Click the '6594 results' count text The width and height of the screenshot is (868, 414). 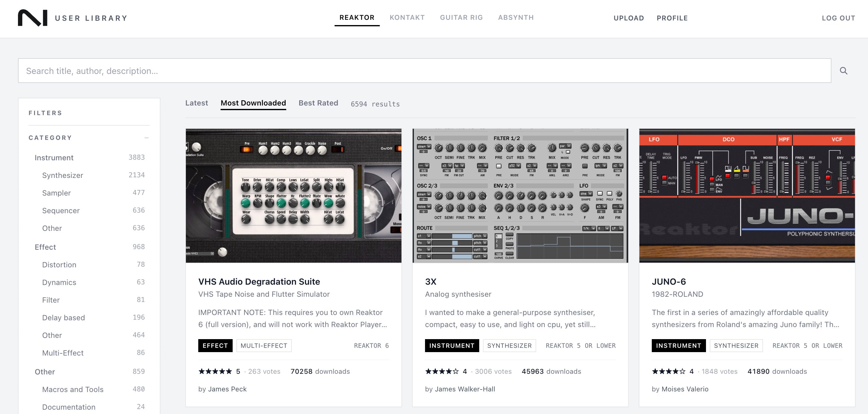pyautogui.click(x=375, y=104)
